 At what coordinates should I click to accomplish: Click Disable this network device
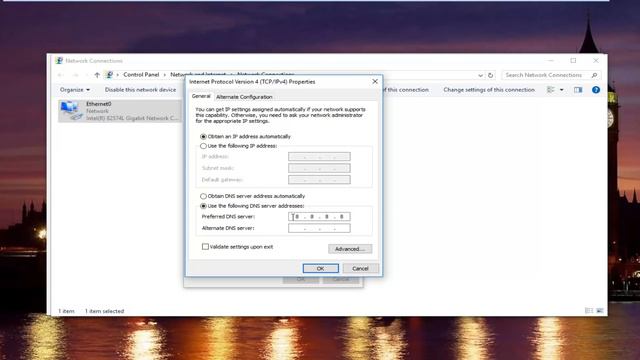pyautogui.click(x=140, y=89)
